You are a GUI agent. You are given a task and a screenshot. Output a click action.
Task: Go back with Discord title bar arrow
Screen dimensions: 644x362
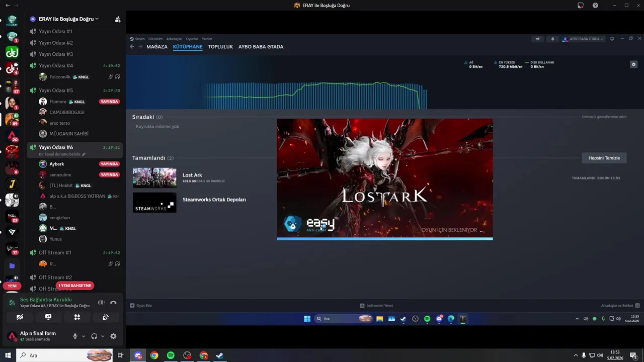(x=8, y=5)
